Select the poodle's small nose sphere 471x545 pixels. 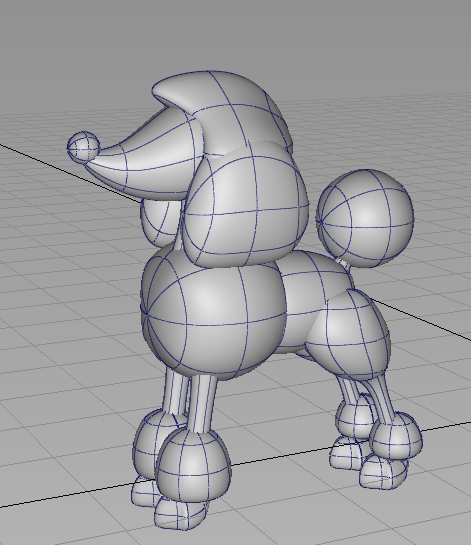point(83,147)
